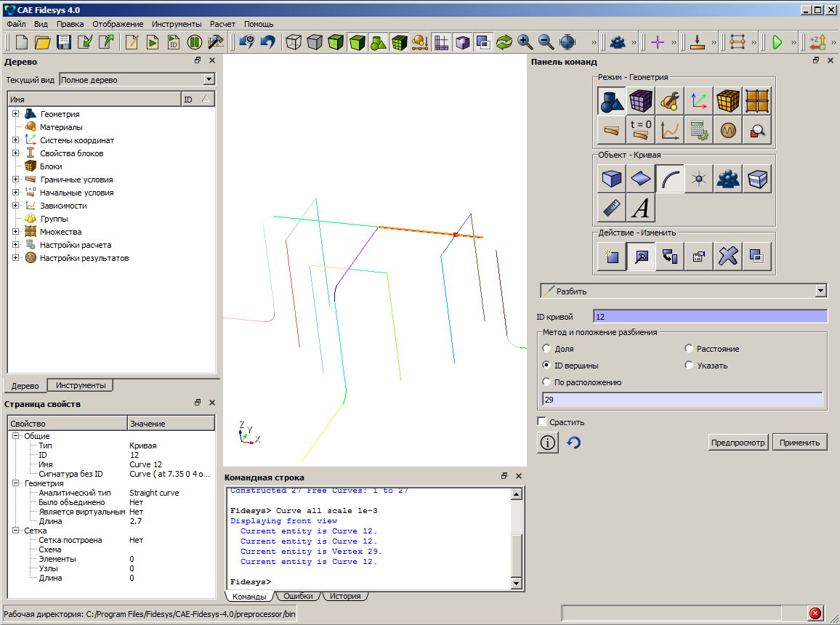Sort tree by the ID column header

coord(198,99)
